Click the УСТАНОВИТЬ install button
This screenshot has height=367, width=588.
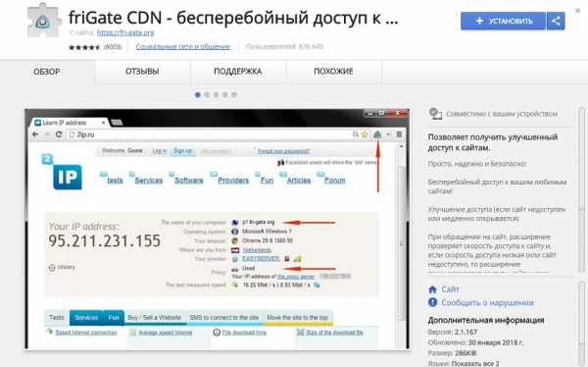click(x=504, y=21)
